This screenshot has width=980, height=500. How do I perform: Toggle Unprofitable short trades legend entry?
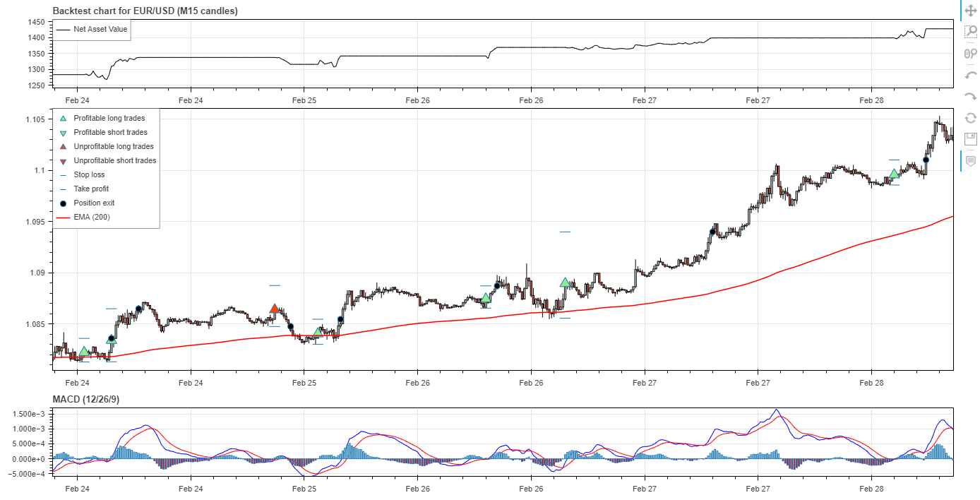pyautogui.click(x=107, y=161)
